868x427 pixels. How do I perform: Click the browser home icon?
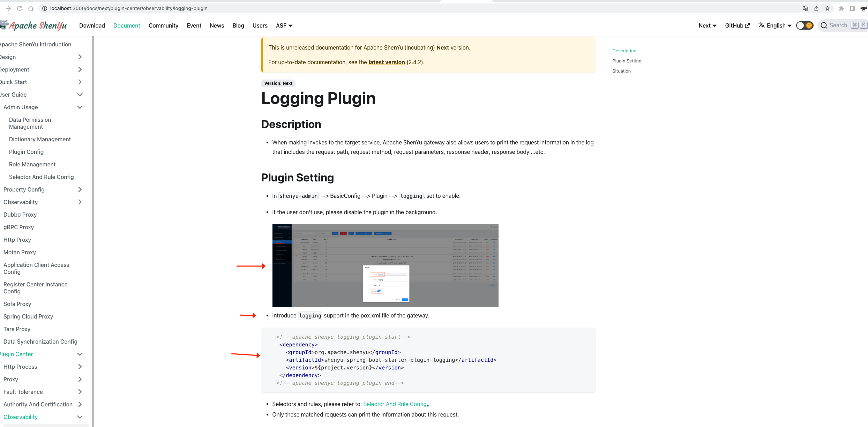click(x=31, y=8)
